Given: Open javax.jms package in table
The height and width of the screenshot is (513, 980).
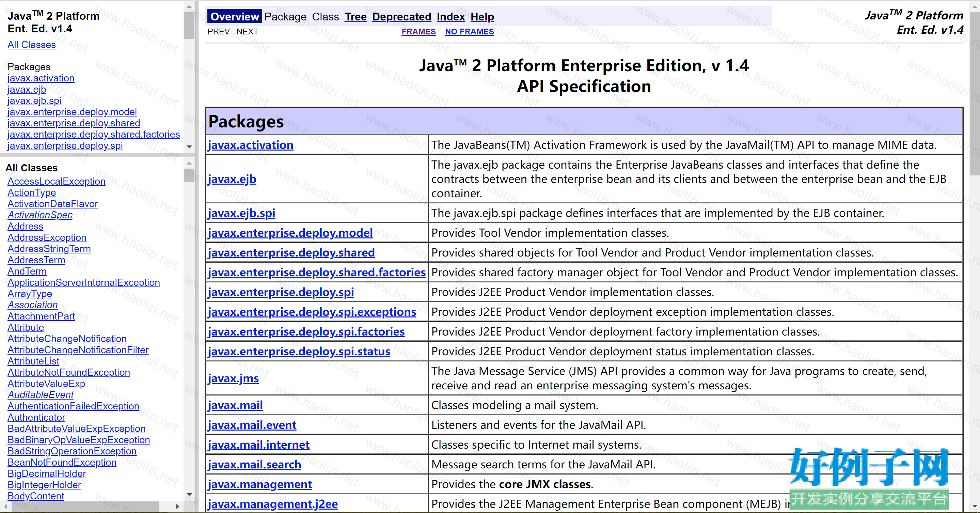Looking at the screenshot, I should [233, 378].
